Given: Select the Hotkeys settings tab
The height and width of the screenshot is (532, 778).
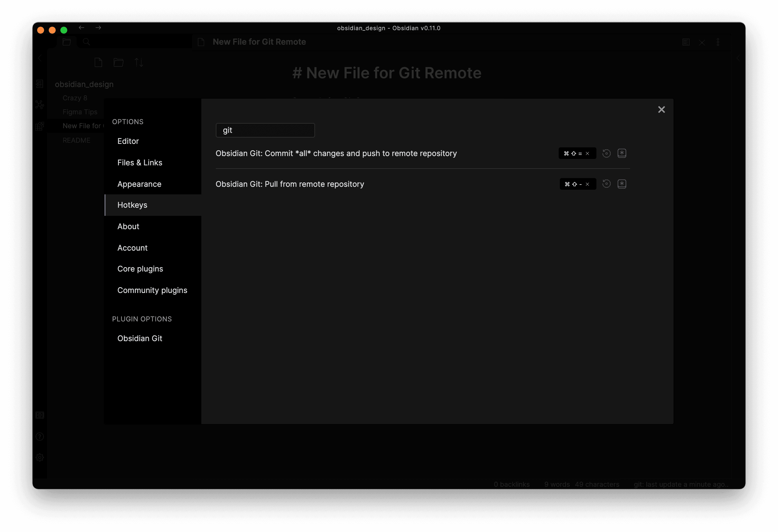Looking at the screenshot, I should click(x=132, y=205).
